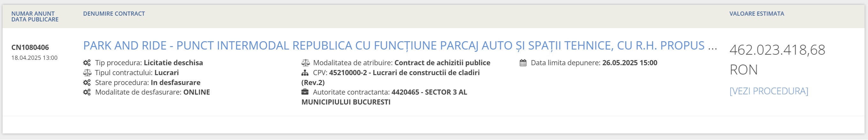Click the CPV code 45210000-2 text

coord(348,73)
